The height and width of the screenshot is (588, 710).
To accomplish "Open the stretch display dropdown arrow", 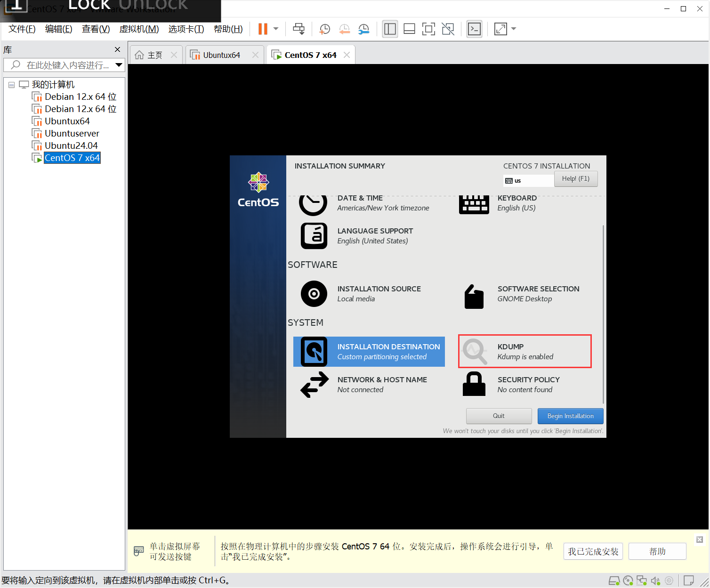I will click(x=514, y=29).
